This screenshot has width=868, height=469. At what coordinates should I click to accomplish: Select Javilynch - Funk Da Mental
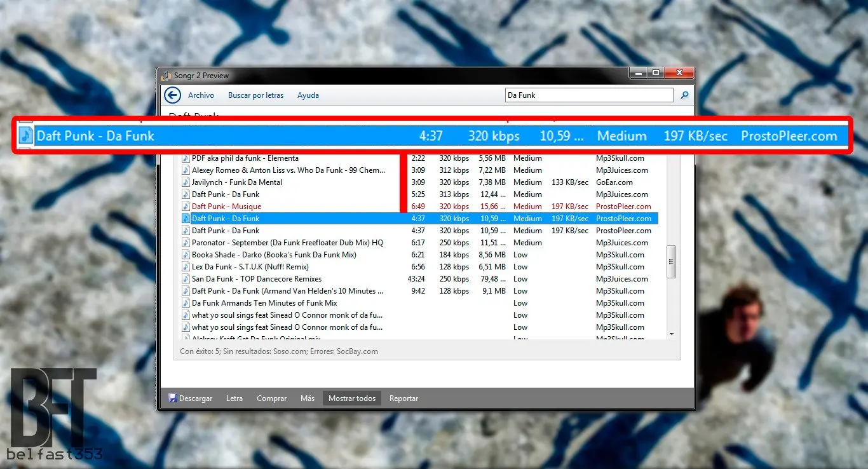click(x=237, y=182)
